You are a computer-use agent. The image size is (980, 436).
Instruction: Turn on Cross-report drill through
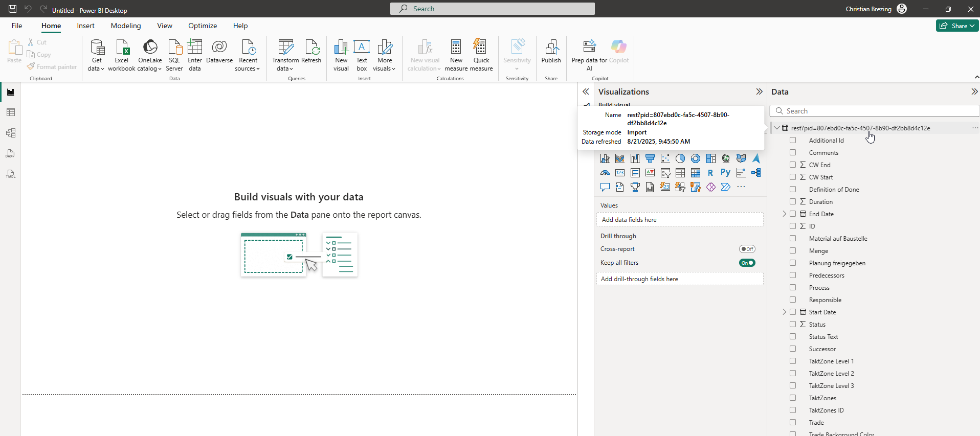747,249
